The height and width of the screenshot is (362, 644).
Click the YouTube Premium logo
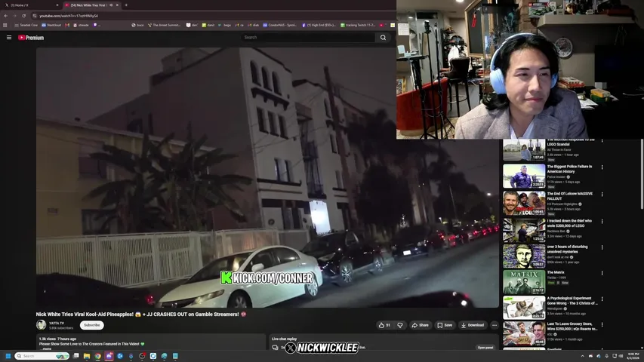coord(31,38)
